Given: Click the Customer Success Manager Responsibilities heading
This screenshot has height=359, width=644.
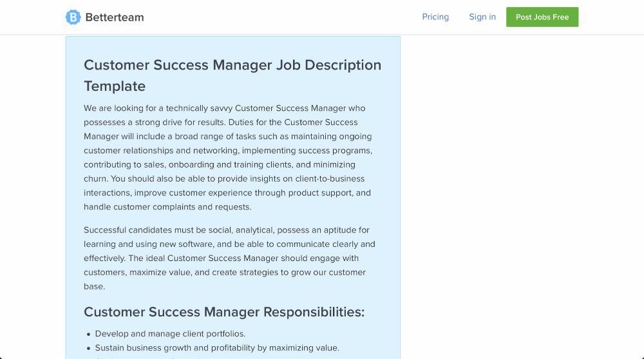Looking at the screenshot, I should coord(224,312).
